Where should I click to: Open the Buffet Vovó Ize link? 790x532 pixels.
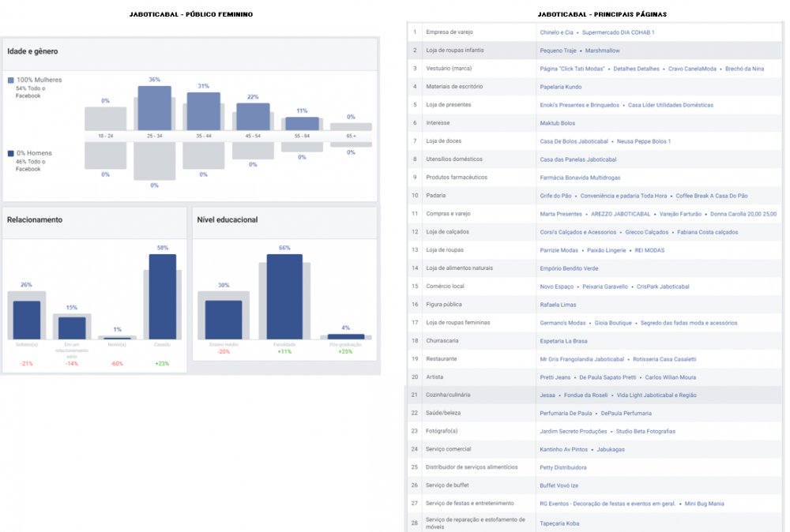coord(559,485)
